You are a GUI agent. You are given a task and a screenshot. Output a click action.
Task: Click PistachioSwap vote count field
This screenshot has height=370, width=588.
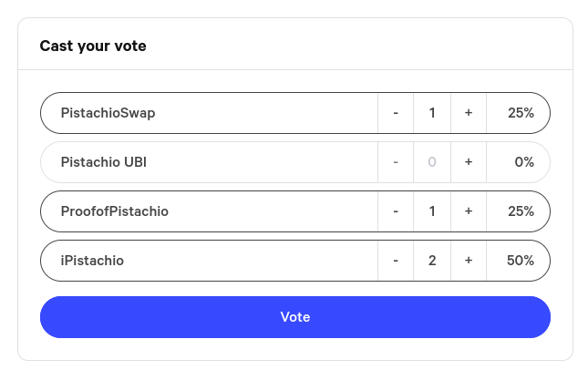click(x=432, y=113)
